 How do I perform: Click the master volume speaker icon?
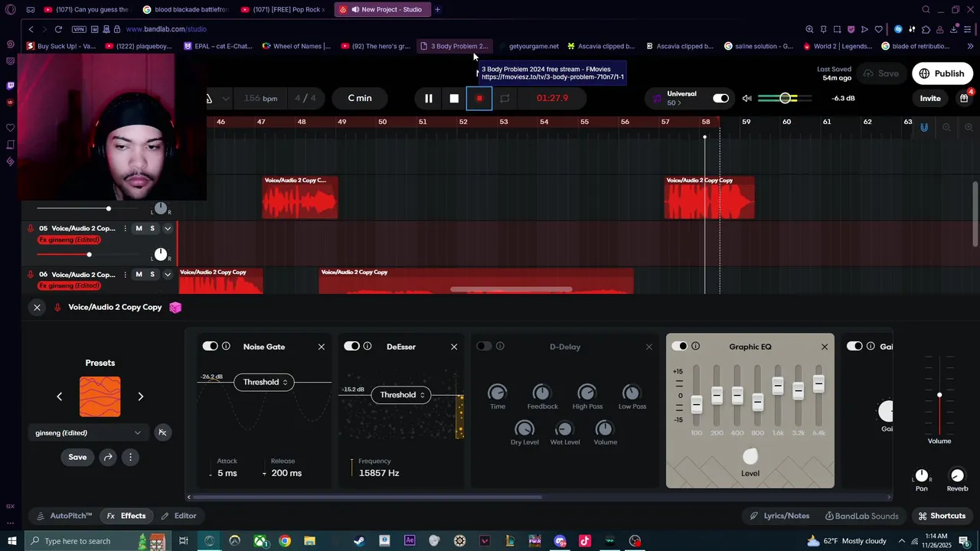tap(746, 98)
